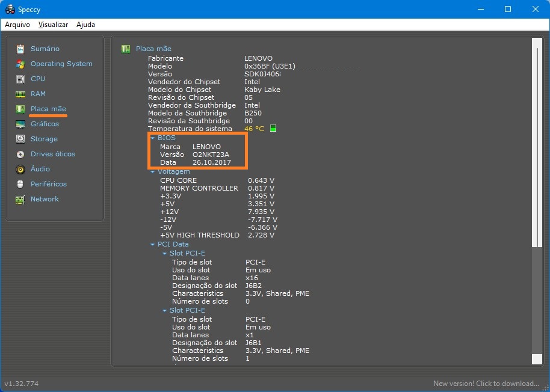Click the Áudio speaker icon
Image resolution: width=550 pixels, height=392 pixels.
coord(20,169)
